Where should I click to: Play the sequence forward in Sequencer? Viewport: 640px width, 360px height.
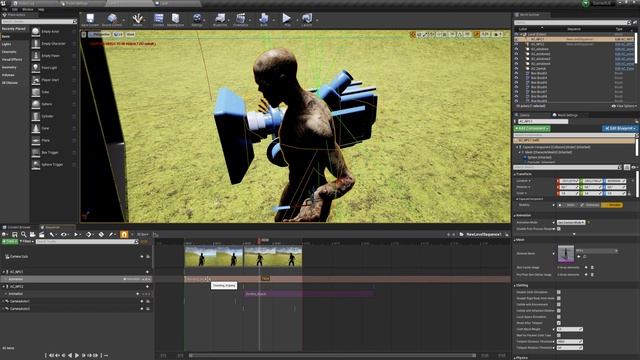(77, 356)
